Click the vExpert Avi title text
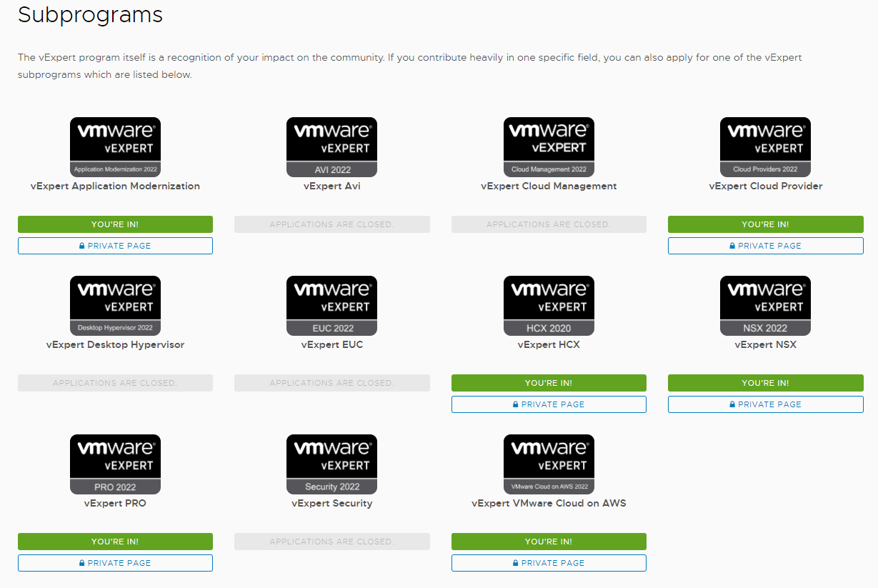 [x=331, y=186]
